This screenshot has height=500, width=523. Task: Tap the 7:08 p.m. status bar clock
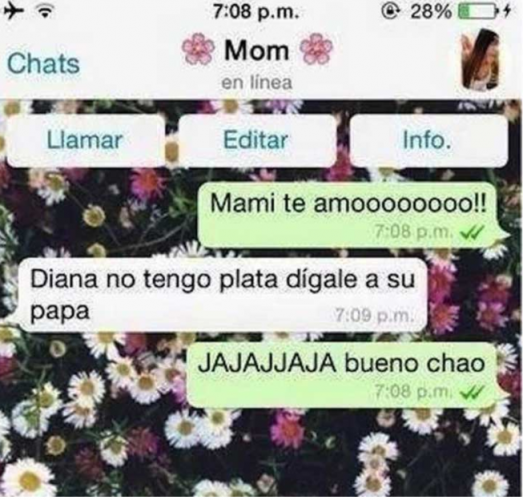[256, 12]
